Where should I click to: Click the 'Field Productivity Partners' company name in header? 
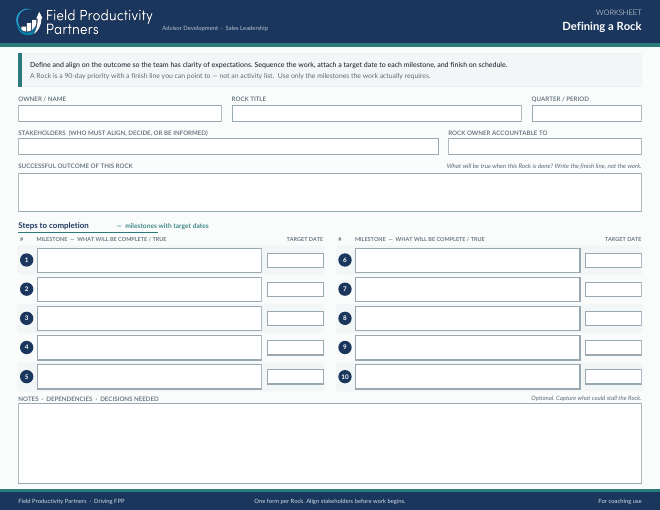click(99, 22)
